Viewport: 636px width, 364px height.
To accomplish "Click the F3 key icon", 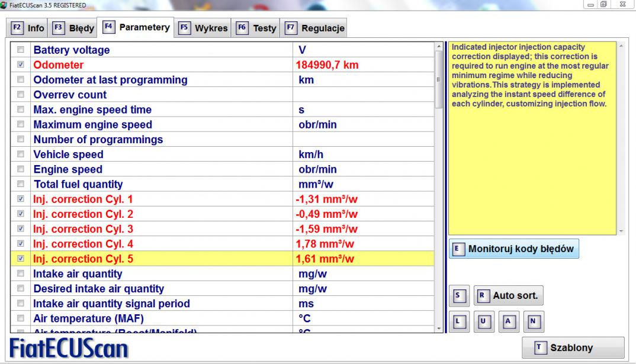I will point(59,28).
